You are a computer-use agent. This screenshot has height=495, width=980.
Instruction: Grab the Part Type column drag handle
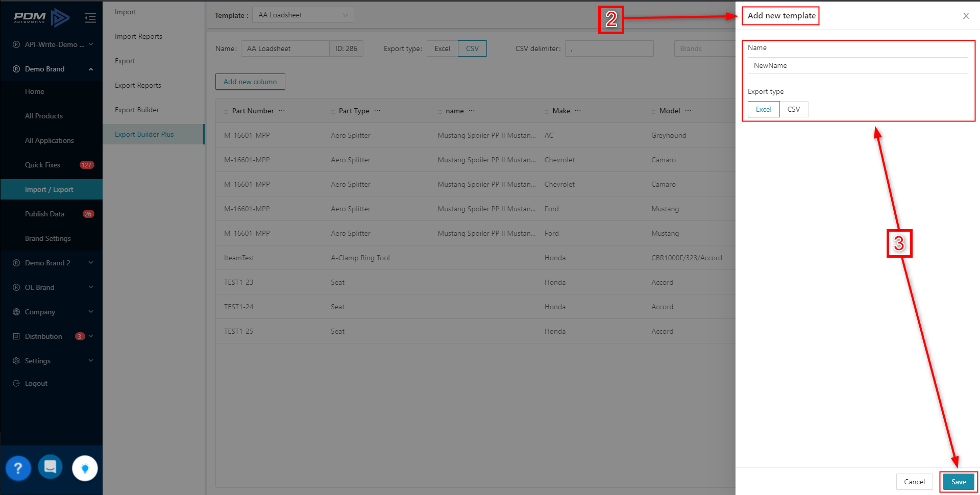pyautogui.click(x=333, y=111)
